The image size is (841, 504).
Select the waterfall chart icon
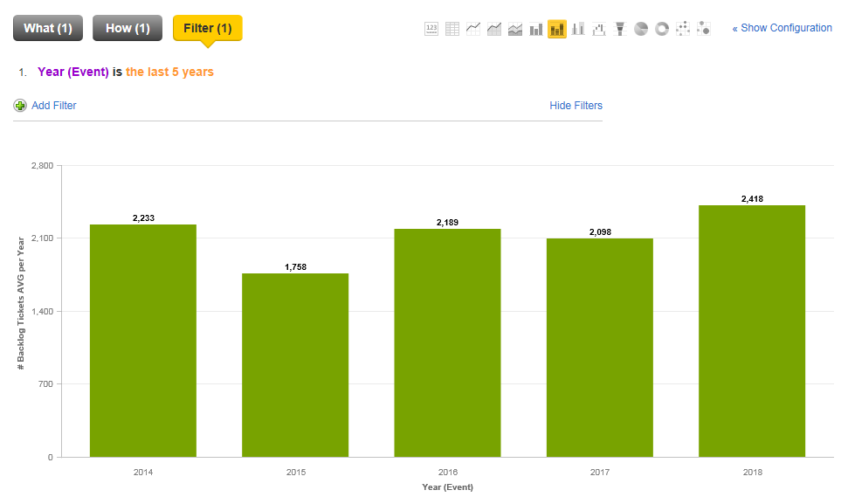point(599,29)
